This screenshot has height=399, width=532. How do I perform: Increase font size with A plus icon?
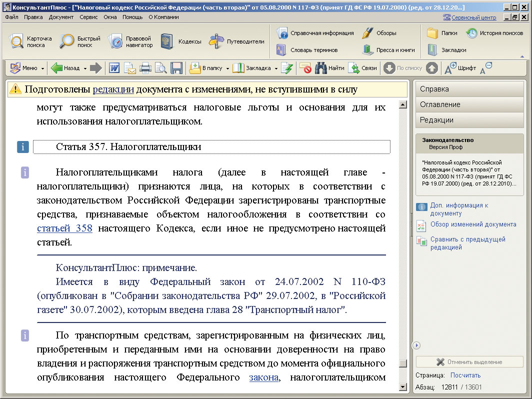click(450, 68)
